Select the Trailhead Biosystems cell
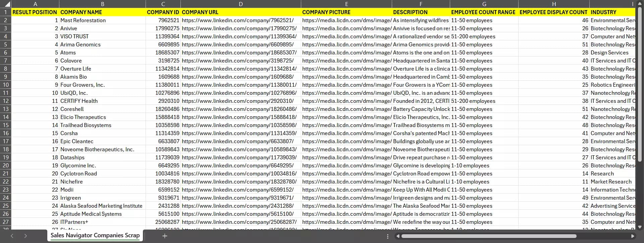Screen dimensions: 644x243 tap(102, 125)
